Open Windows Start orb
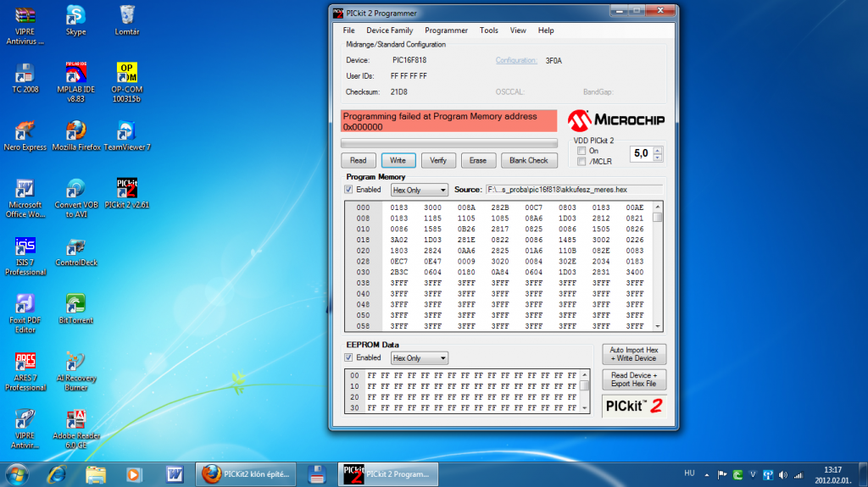 coord(17,475)
